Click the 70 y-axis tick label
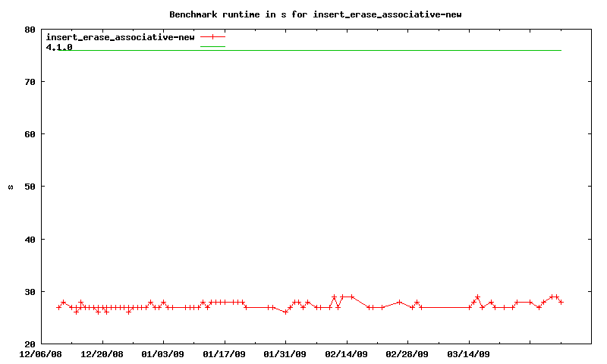The height and width of the screenshot is (364, 607). 30,82
